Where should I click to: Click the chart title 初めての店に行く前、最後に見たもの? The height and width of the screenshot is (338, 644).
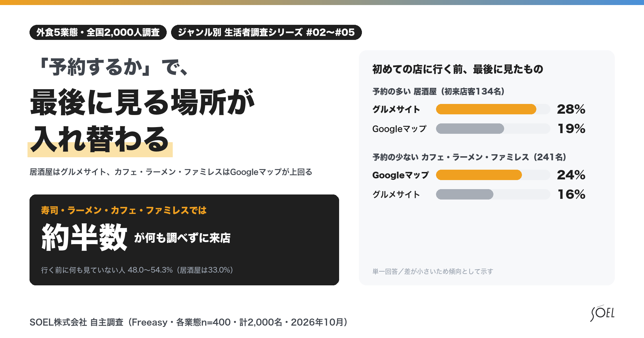point(458,69)
